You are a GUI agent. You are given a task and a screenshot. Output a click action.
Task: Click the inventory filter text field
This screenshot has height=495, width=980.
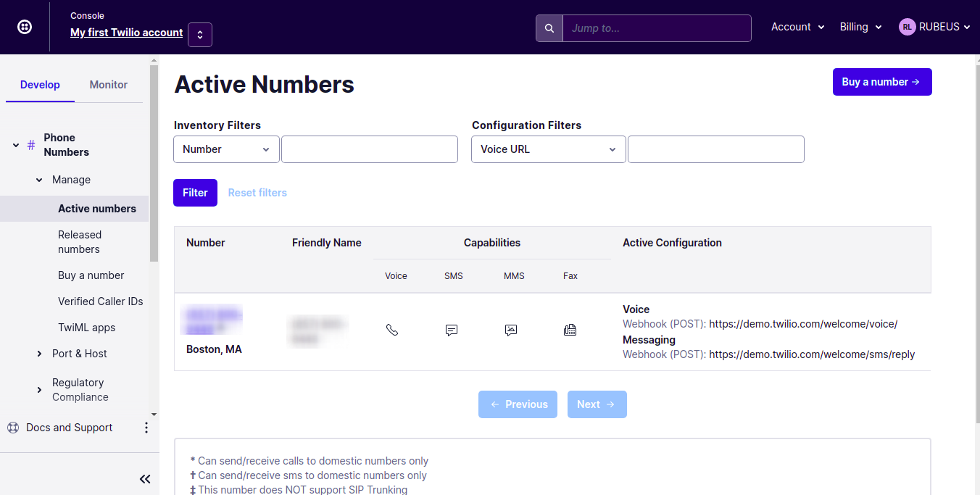[x=370, y=149]
